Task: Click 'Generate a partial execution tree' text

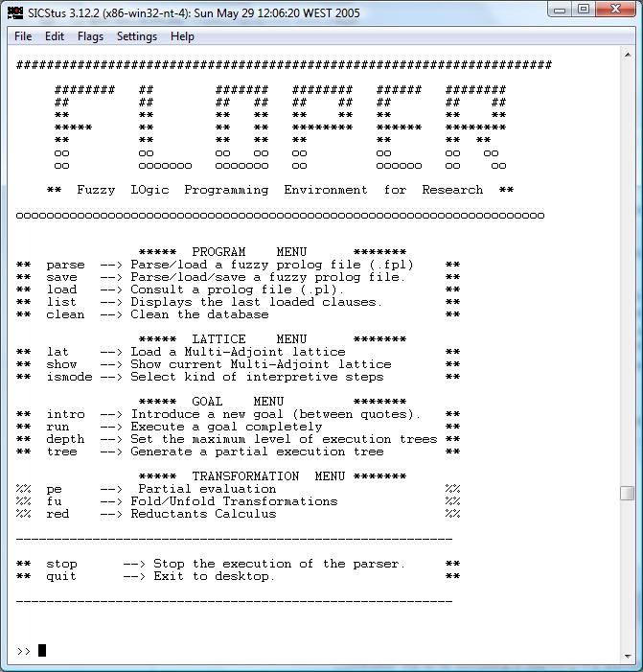Action: pyautogui.click(x=257, y=452)
